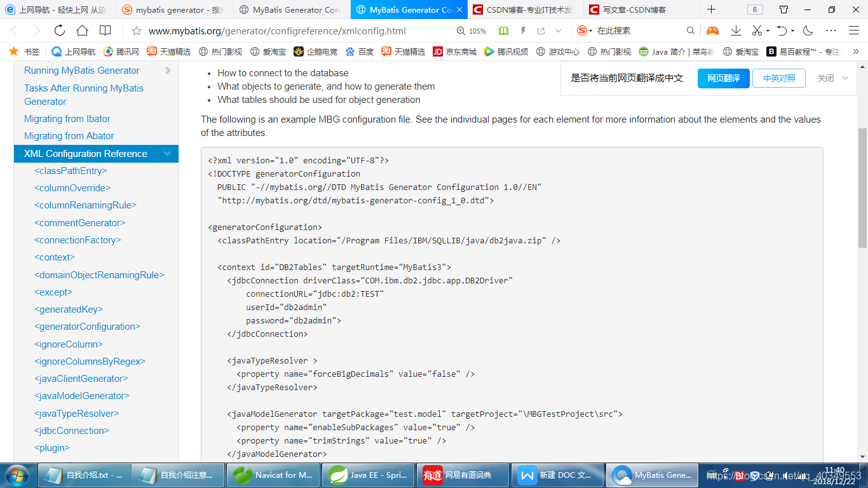Open 京东商城 bookmark
Image resolution: width=868 pixels, height=488 pixels.
454,51
